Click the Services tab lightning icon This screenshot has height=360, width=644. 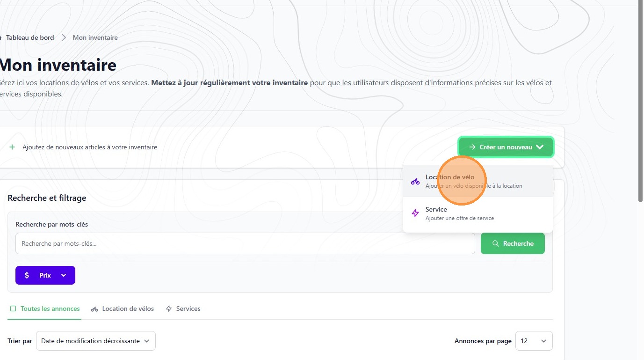[x=169, y=309]
